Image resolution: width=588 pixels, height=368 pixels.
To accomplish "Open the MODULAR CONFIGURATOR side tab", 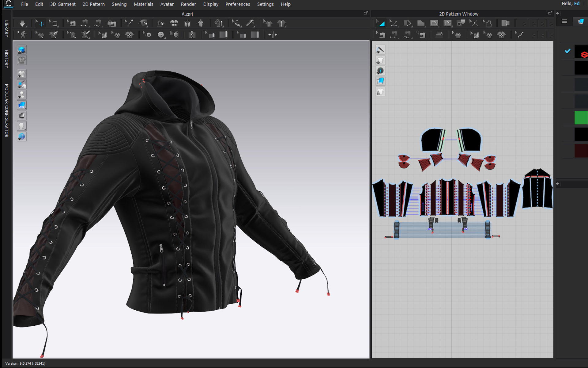I will [6, 110].
